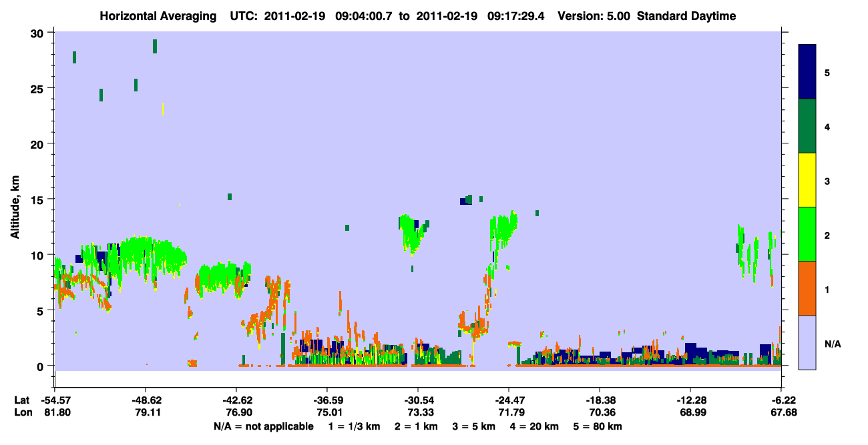Viewport: 868px width, 445px height.
Task: Click the '4 = 20 km' legend text
Action: click(x=535, y=426)
